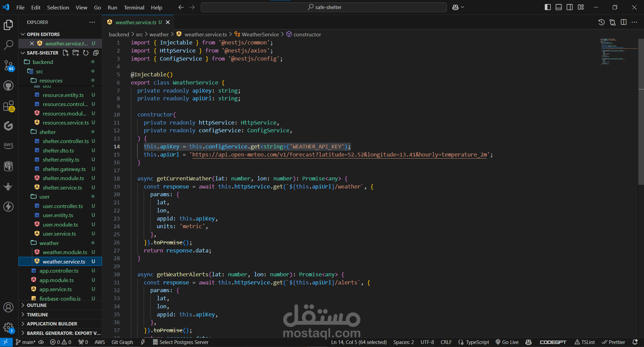Create a new file in SAFE-SHELTER
Image resolution: width=644 pixels, height=347 pixels.
coord(66,53)
